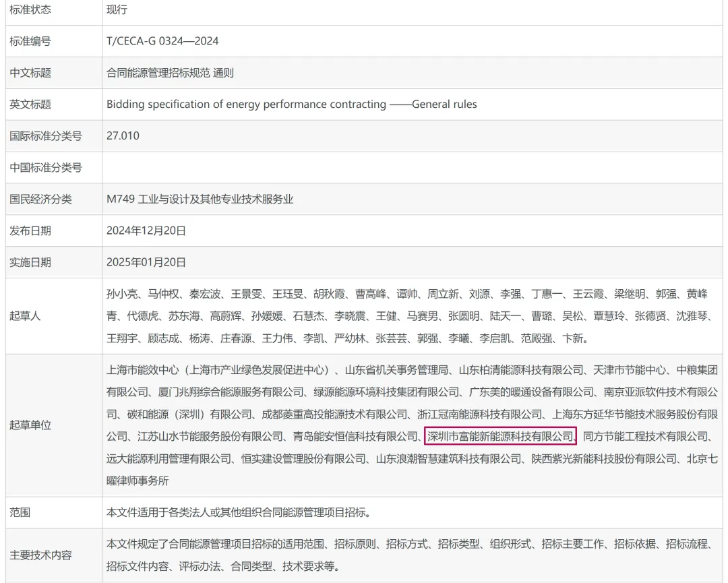The width and height of the screenshot is (728, 583).
Task: Click the 起草人 row label
Action: (x=25, y=315)
